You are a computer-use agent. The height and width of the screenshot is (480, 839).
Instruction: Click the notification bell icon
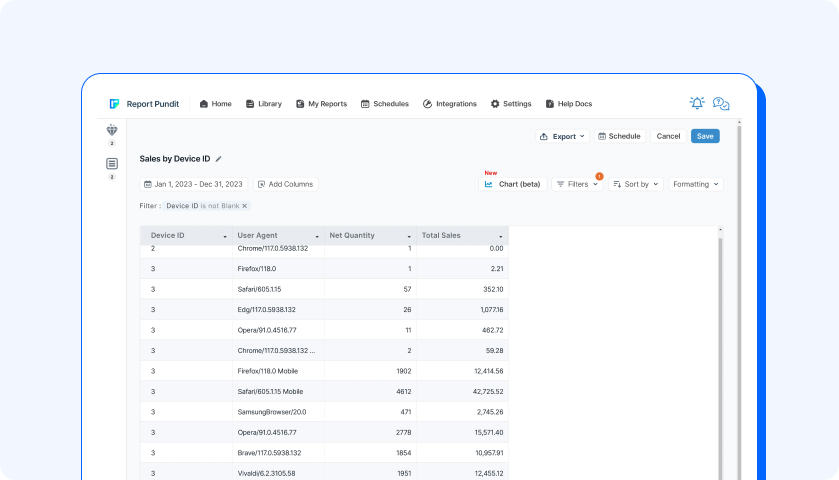coord(697,103)
